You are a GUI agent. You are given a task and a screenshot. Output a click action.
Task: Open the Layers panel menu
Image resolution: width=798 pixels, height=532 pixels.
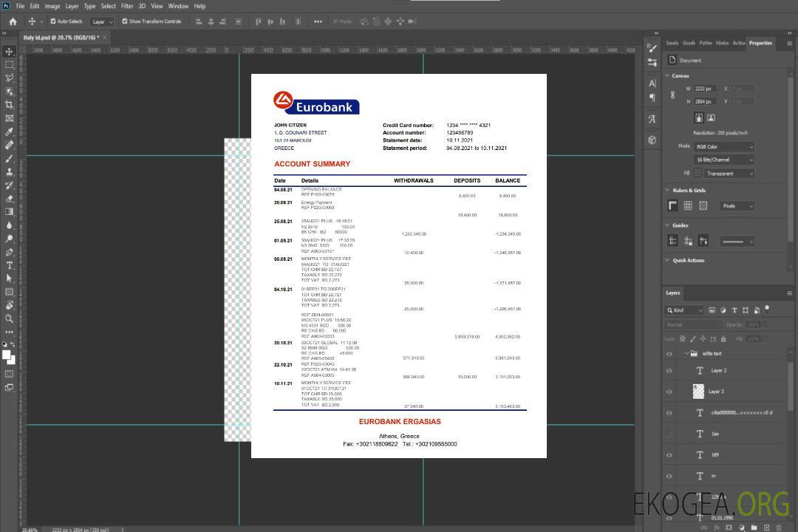pos(789,293)
